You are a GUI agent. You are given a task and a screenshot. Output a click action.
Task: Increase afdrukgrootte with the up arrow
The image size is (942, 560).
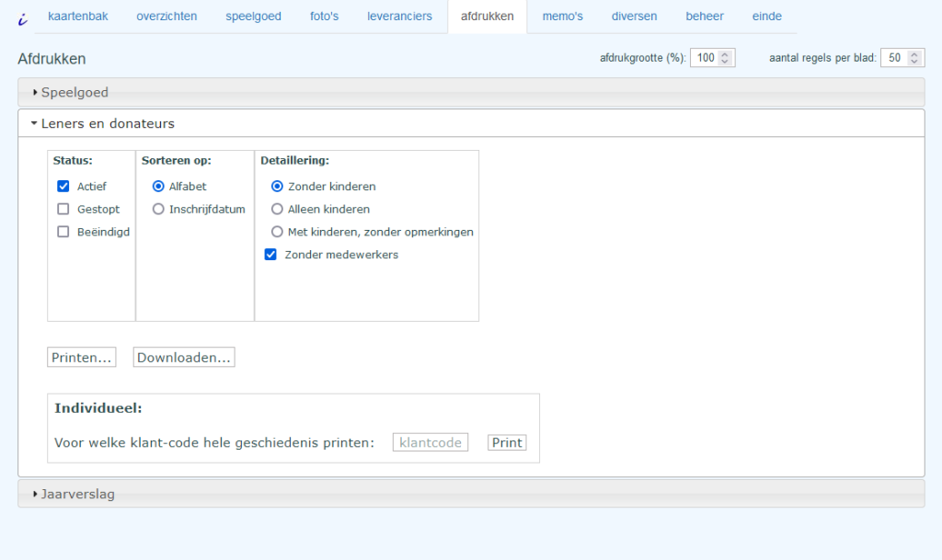click(x=725, y=54)
